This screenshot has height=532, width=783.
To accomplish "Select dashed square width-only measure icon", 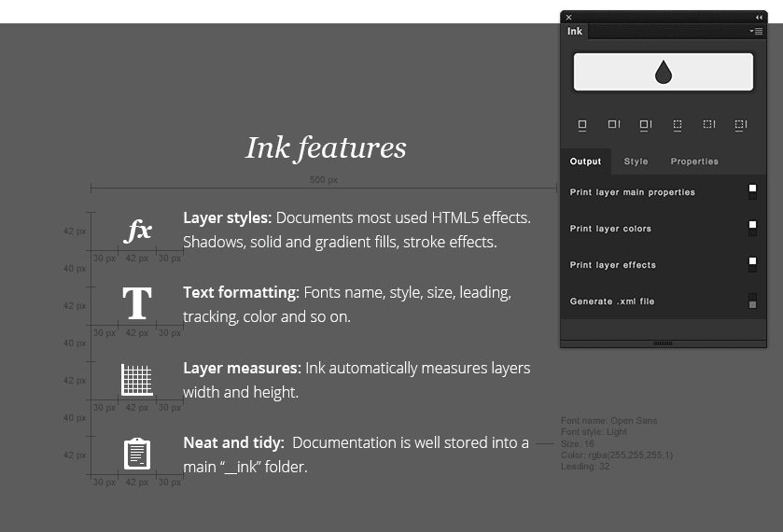I will click(x=678, y=125).
